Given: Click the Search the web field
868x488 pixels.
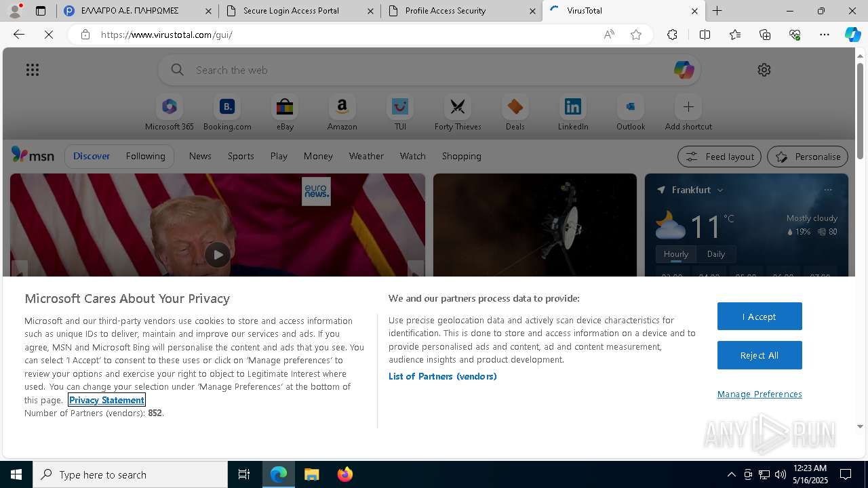Looking at the screenshot, I should pos(430,70).
